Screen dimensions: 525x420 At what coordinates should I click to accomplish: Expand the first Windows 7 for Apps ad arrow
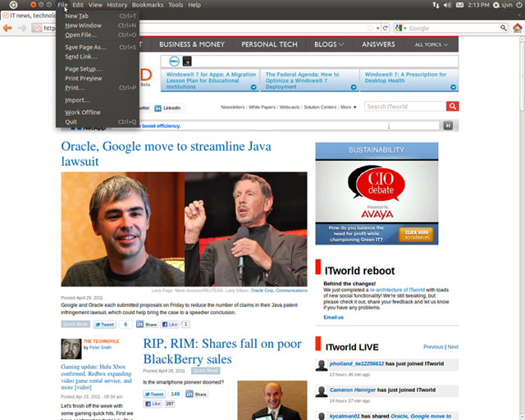[253, 87]
